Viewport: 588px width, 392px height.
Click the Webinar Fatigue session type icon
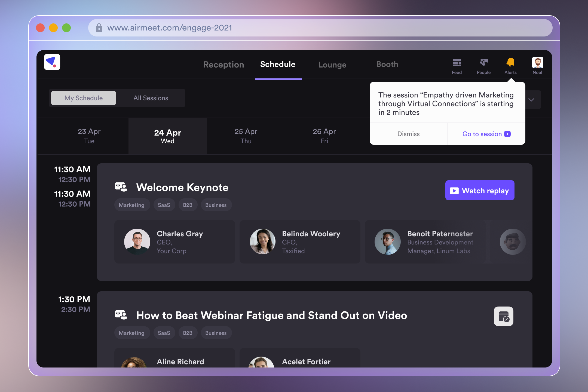pos(121,315)
